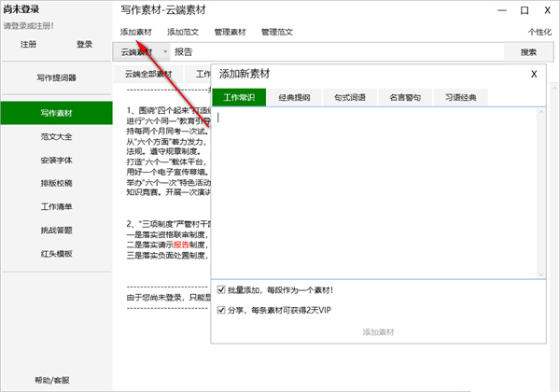Image resolution: width=560 pixels, height=392 pixels.
Task: Open the 个性化 personalization option
Action: pos(539,32)
